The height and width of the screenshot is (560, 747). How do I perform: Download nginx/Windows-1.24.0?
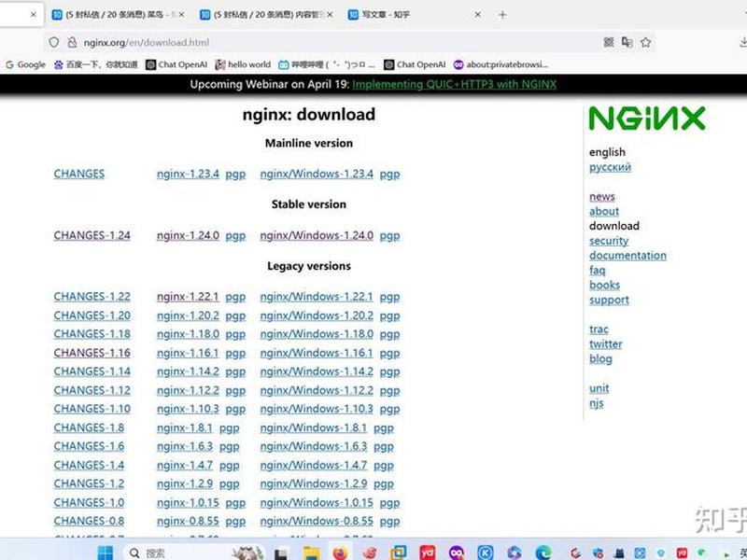[x=317, y=235]
